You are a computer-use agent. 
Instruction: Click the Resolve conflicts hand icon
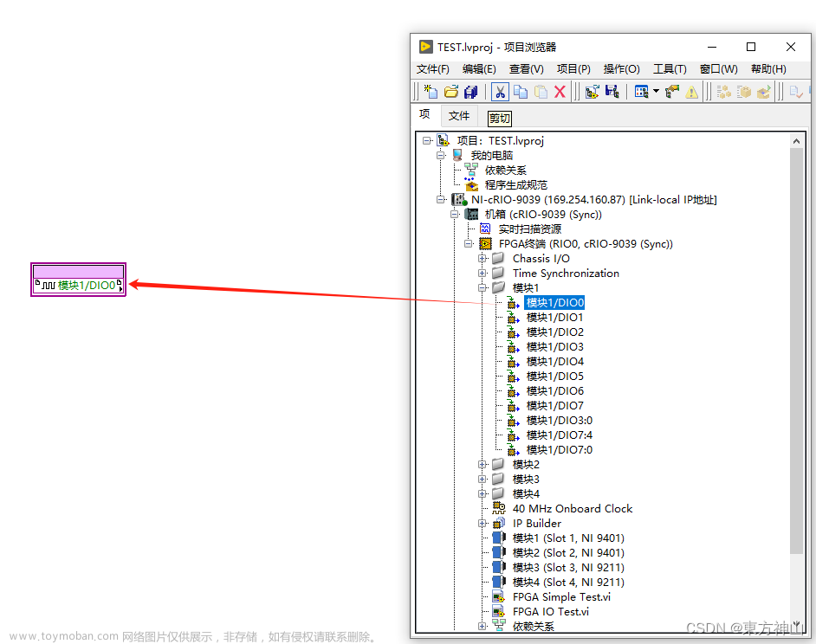[x=672, y=92]
